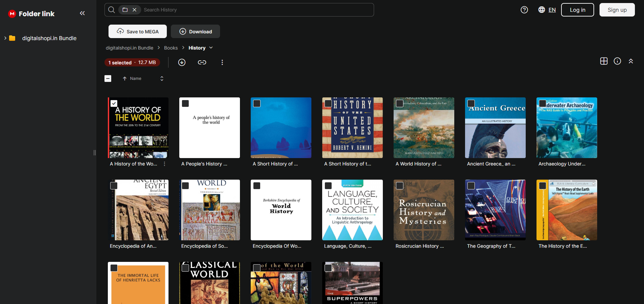644x304 pixels.
Task: Click the 1 selected 12.7 MB badge
Action: coord(132,62)
